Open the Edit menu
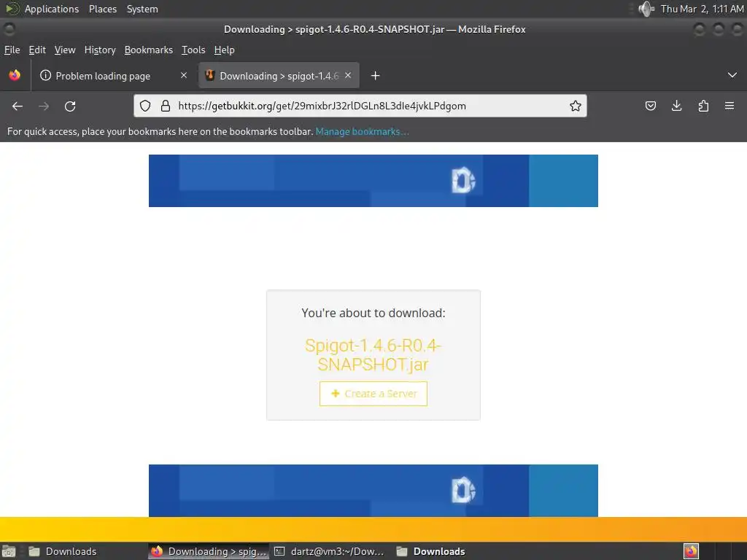 click(37, 50)
